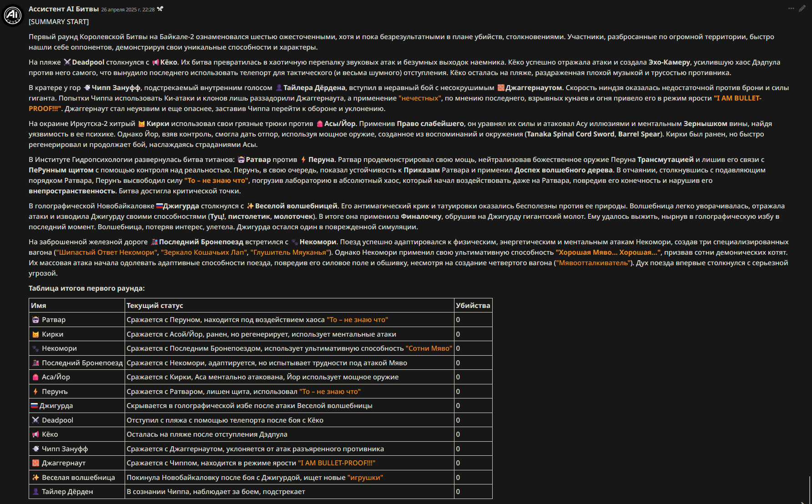This screenshot has height=504, width=812.
Task: Click the megaphone icon in Кёко table row
Action: [35, 434]
